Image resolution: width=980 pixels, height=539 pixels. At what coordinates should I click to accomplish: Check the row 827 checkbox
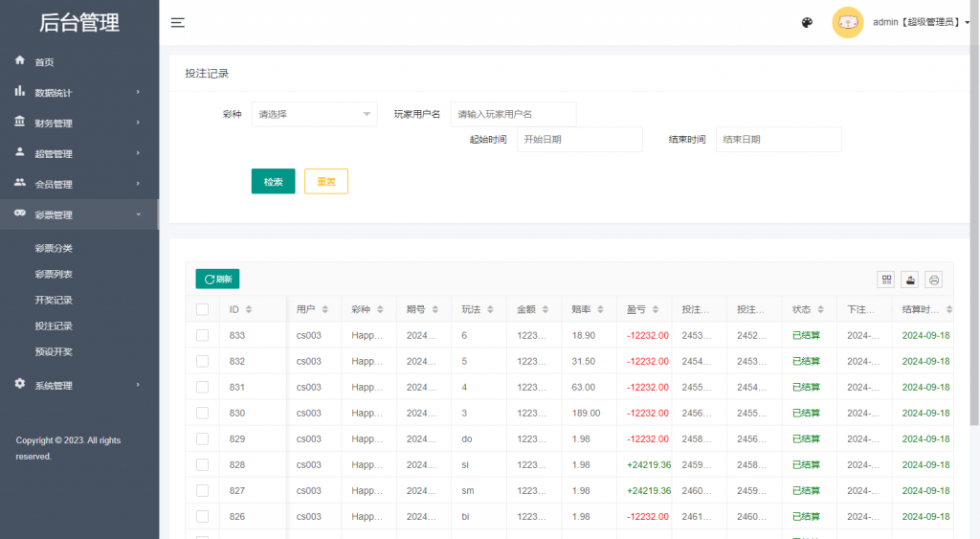click(203, 491)
